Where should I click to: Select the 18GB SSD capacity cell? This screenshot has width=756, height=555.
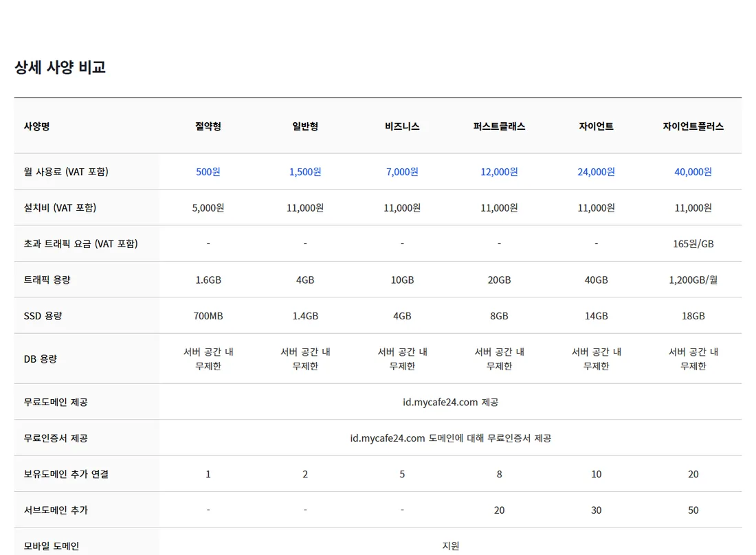click(x=693, y=316)
